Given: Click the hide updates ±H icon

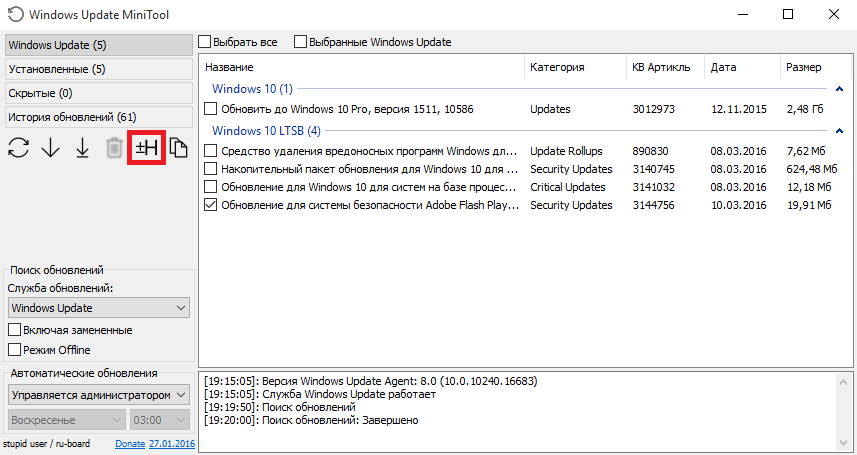Looking at the screenshot, I should (x=147, y=149).
